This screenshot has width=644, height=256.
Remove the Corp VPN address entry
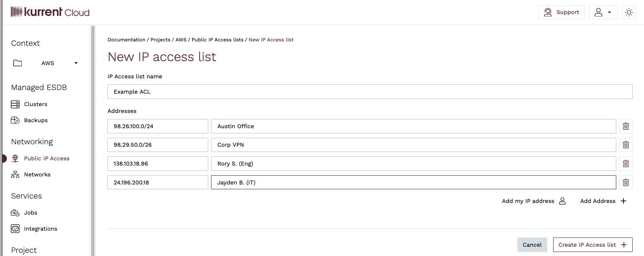[626, 145]
